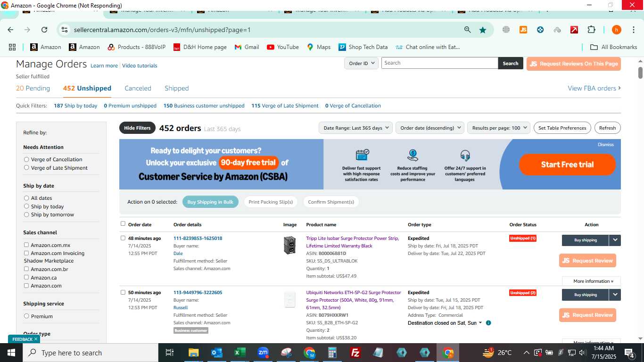Apply 115 Verge of Late Shipment quick filter
The image size is (644, 362).
[285, 106]
